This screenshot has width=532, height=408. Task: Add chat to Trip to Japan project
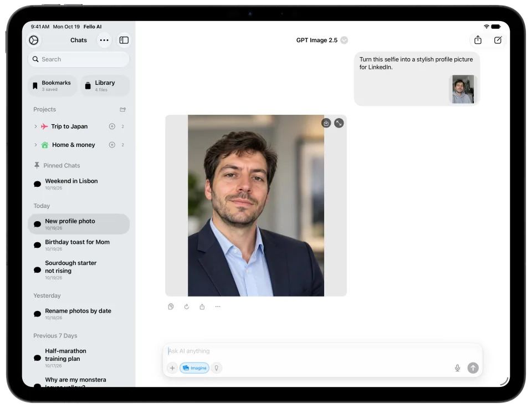112,126
